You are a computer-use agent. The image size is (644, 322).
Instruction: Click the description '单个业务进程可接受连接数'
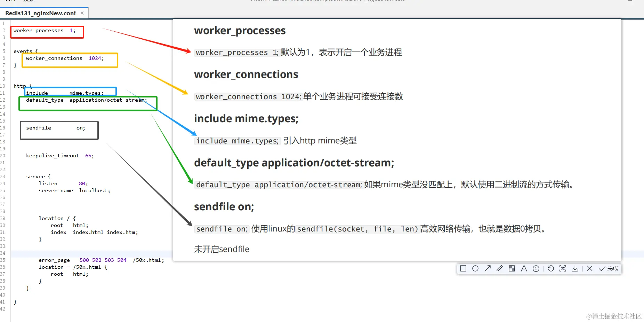tap(353, 96)
